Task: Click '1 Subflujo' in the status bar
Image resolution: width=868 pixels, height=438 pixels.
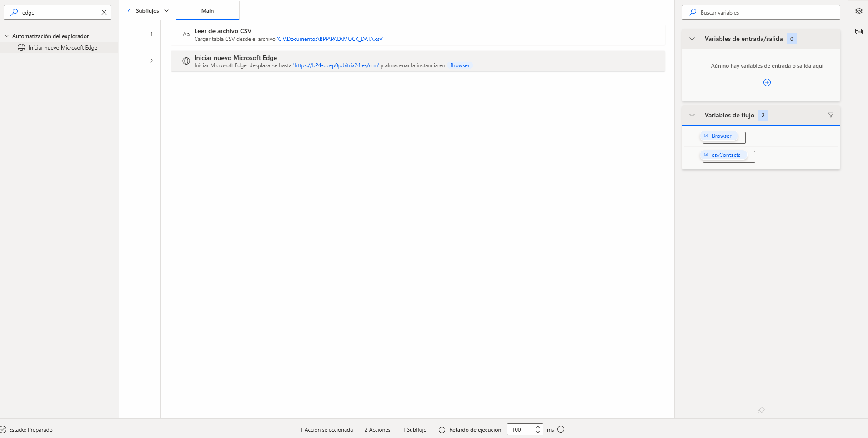Action: click(414, 429)
